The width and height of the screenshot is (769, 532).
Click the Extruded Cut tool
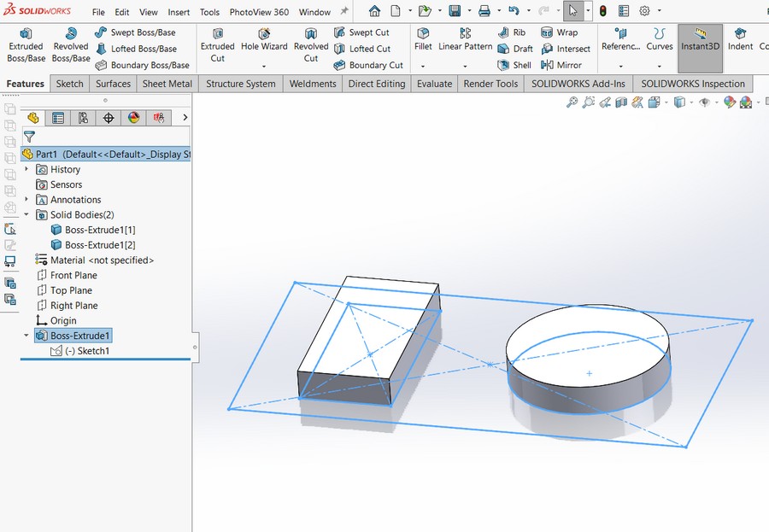tap(217, 44)
